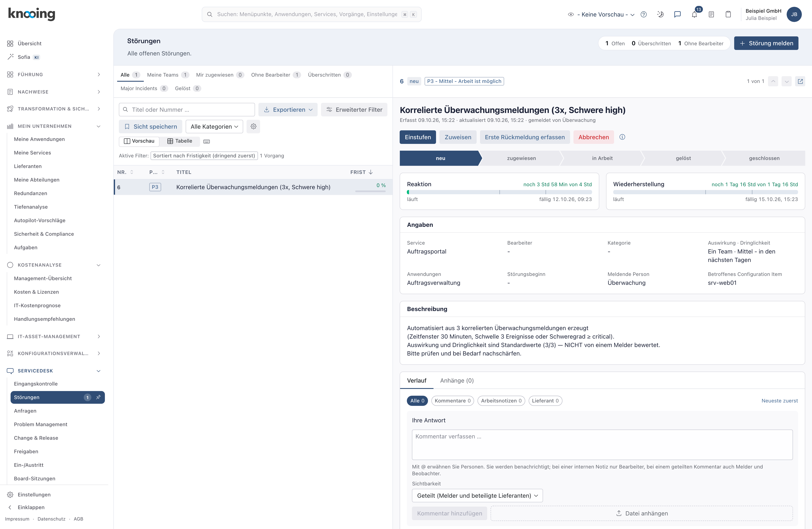Open the help question mark icon
Viewport: 812px width, 529px height.
coord(643,14)
